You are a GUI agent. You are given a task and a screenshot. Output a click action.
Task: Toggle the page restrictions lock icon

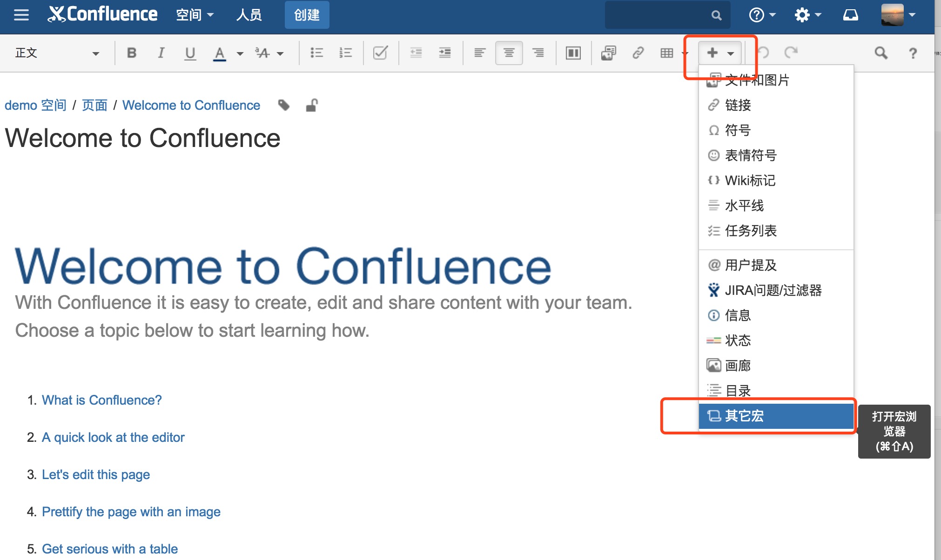coord(312,106)
